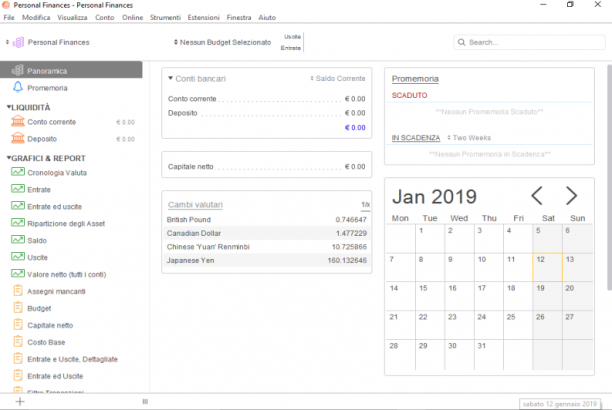612x410 pixels.
Task: Open the Finestra menu
Action: pyautogui.click(x=239, y=18)
